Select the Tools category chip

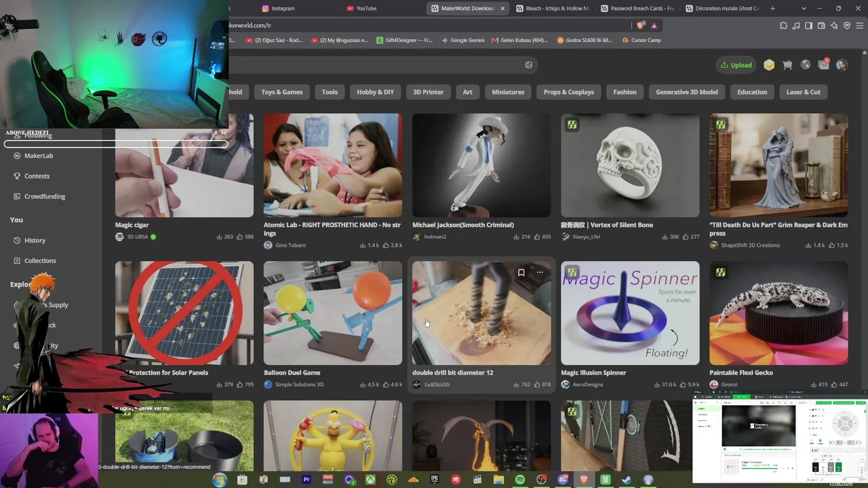[330, 92]
